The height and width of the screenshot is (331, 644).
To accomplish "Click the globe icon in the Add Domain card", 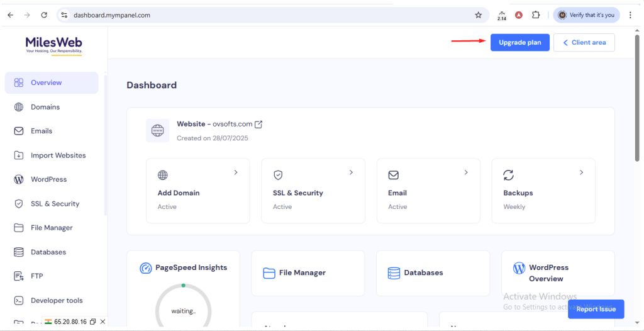I will tap(163, 175).
